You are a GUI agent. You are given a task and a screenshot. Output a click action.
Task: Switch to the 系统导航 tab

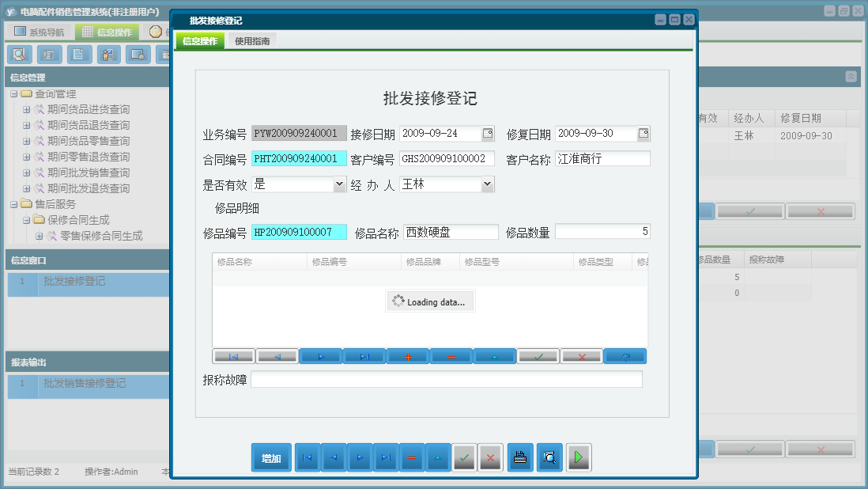38,31
